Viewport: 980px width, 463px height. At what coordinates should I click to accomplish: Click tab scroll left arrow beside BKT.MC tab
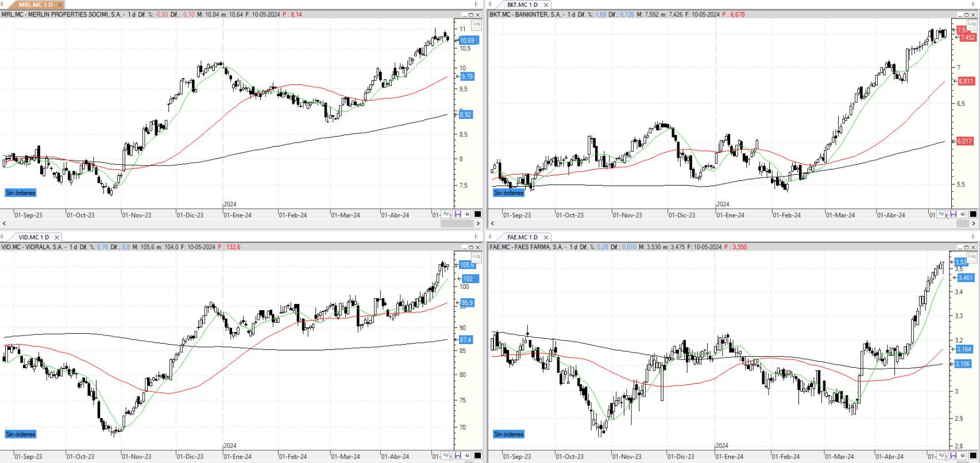[x=489, y=4]
